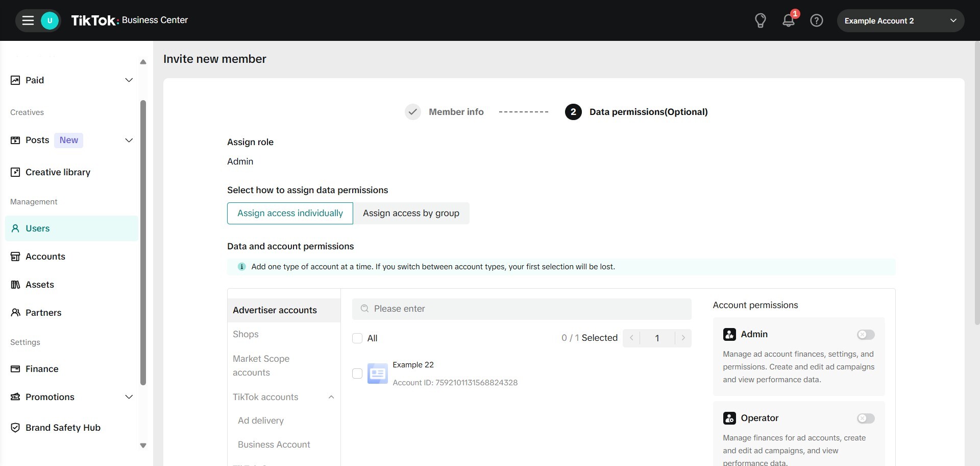The image size is (980, 466).
Task: Open the help question mark icon
Action: [x=816, y=20]
